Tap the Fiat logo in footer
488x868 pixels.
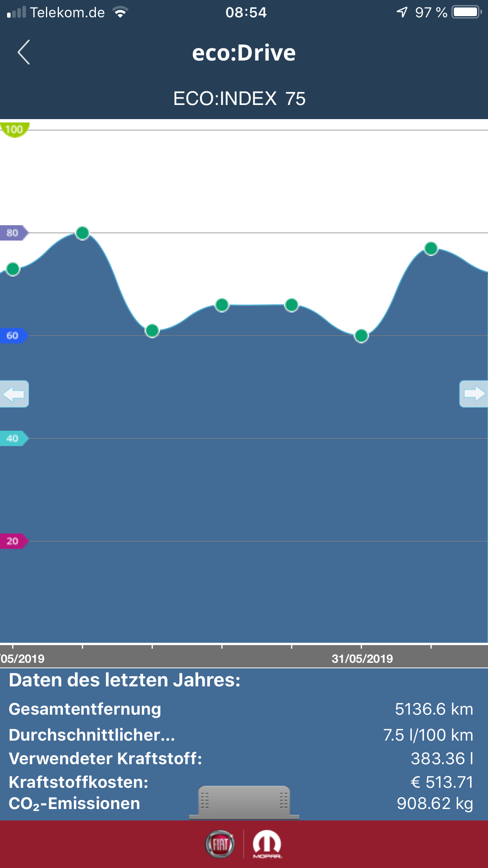coord(220,844)
